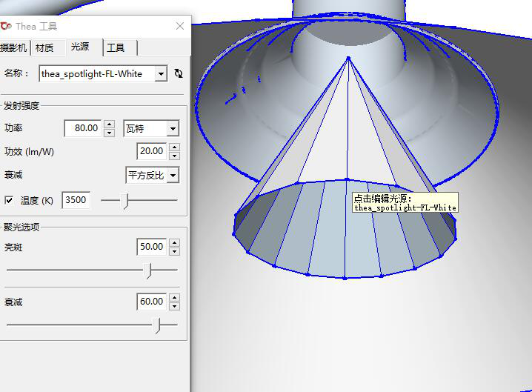Toggle the 温度 (K) checkbox
Viewport: 532px width, 392px height.
tap(9, 200)
